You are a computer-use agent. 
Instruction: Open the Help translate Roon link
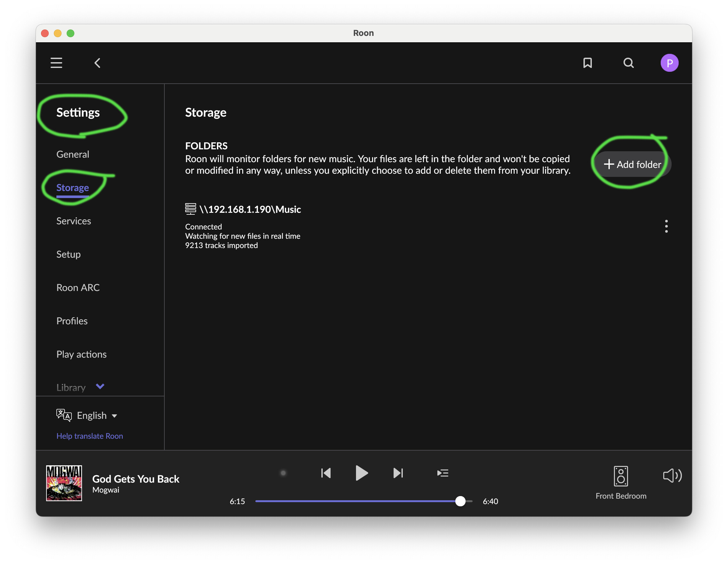[90, 436]
